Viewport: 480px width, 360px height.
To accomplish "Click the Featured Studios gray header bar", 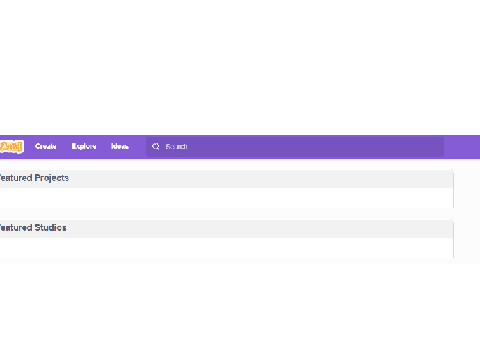I will coord(226,229).
